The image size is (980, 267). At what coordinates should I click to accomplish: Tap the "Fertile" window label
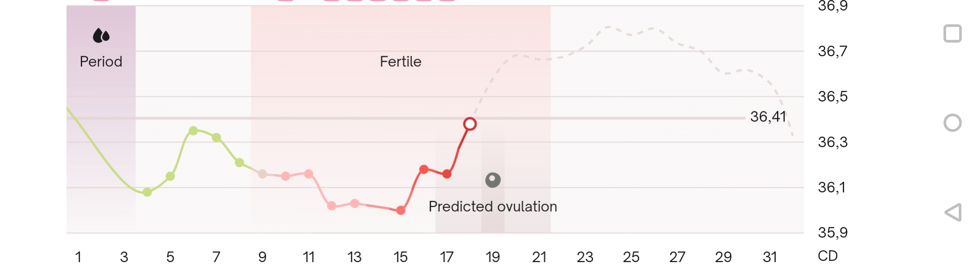point(400,62)
